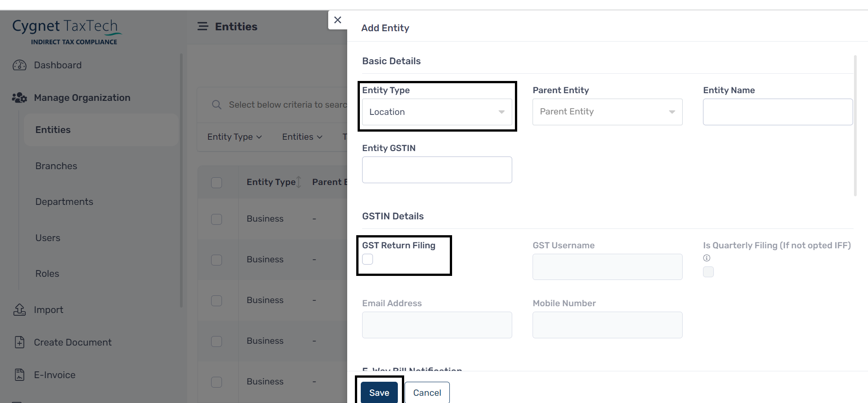The width and height of the screenshot is (868, 403).
Task: Open the Entity Type filter chevron
Action: click(259, 137)
